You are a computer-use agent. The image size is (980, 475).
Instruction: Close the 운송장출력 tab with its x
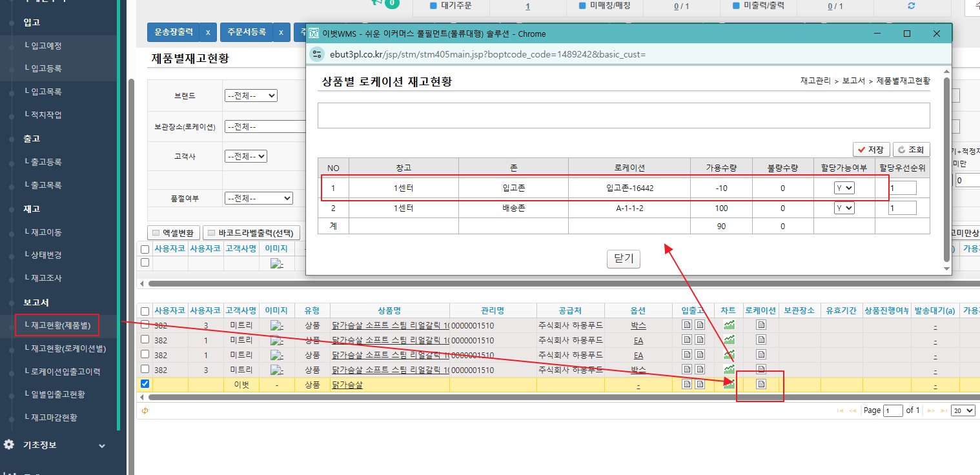207,32
